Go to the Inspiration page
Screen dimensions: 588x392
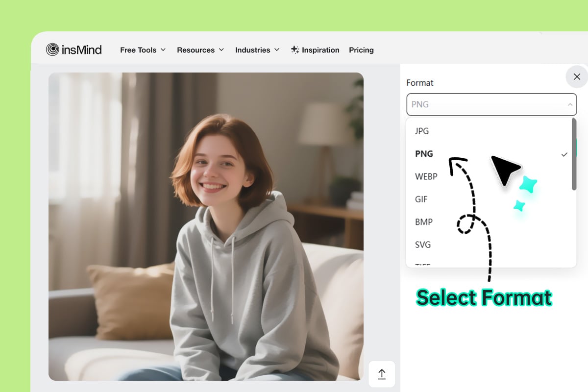(315, 50)
